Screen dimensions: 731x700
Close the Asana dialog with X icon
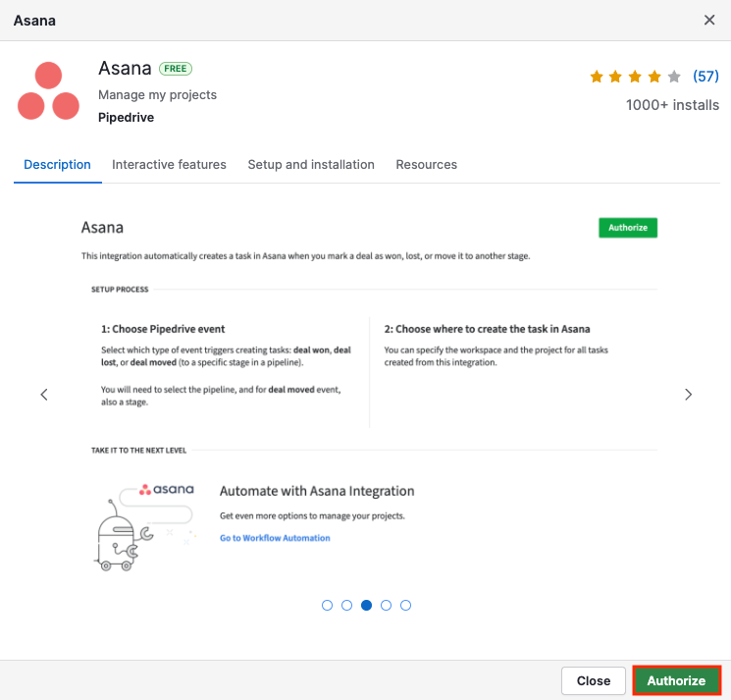(709, 20)
